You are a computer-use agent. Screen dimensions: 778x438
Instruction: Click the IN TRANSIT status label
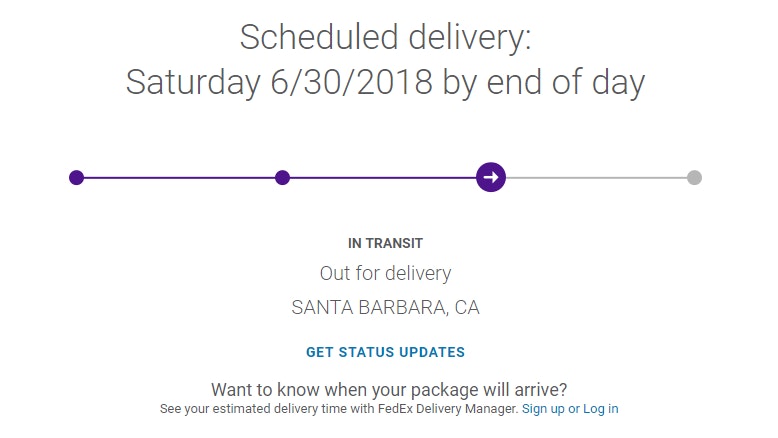point(385,243)
